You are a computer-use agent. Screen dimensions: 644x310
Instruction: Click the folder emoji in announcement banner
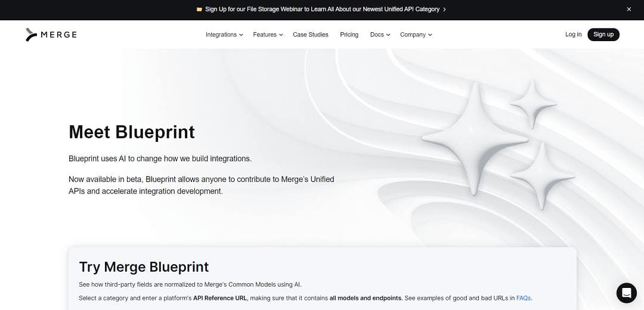click(x=200, y=9)
